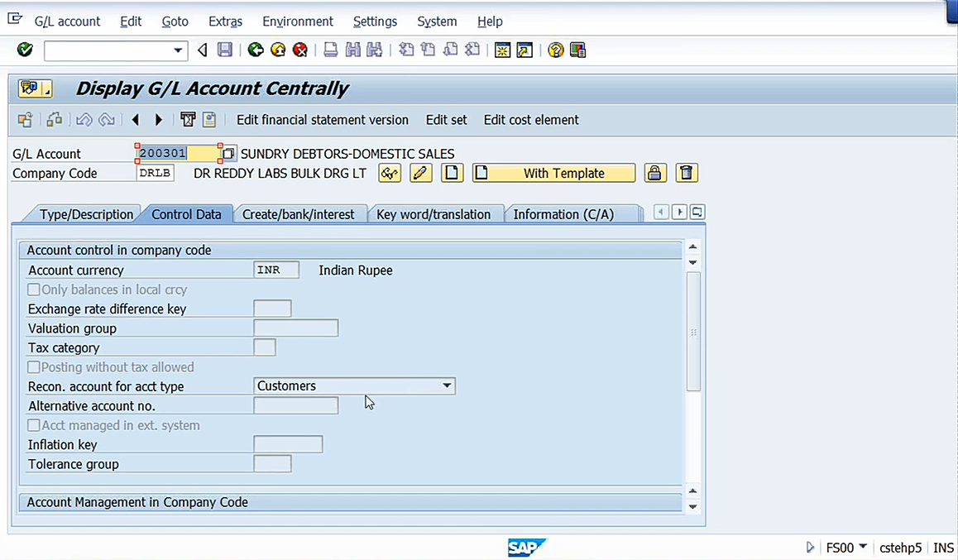Click the green Back arrow icon
Screen dimensions: 958x560
point(256,50)
